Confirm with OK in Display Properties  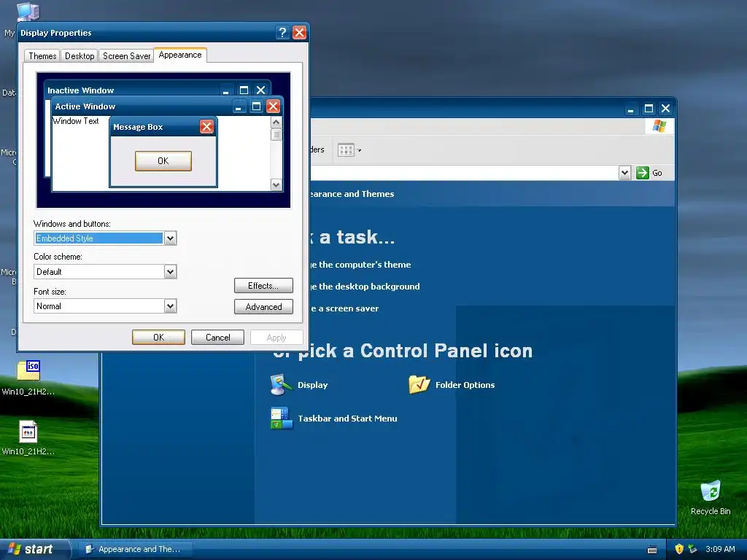pyautogui.click(x=158, y=337)
